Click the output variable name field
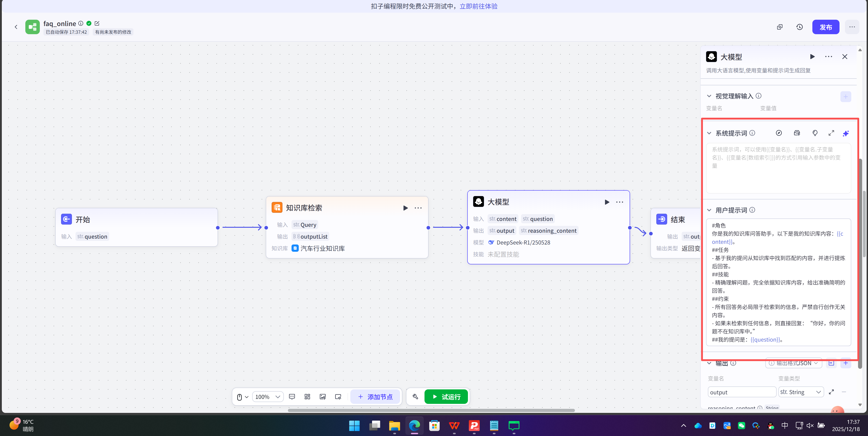Image resolution: width=868 pixels, height=436 pixels. point(741,392)
